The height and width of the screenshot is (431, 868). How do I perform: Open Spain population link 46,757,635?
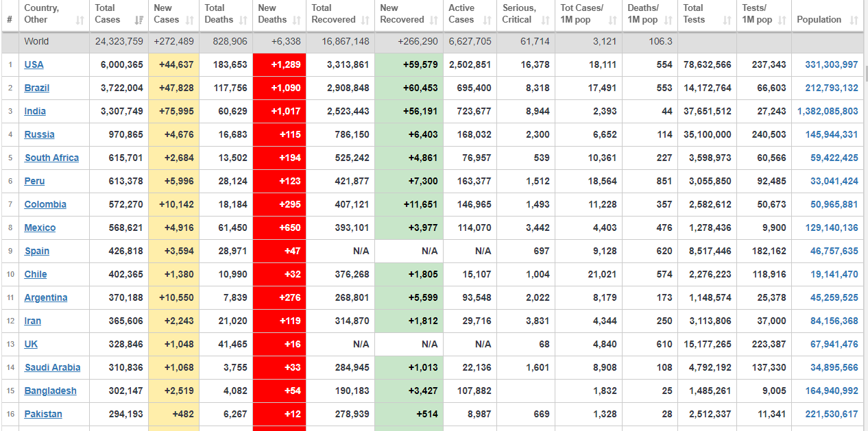[834, 251]
